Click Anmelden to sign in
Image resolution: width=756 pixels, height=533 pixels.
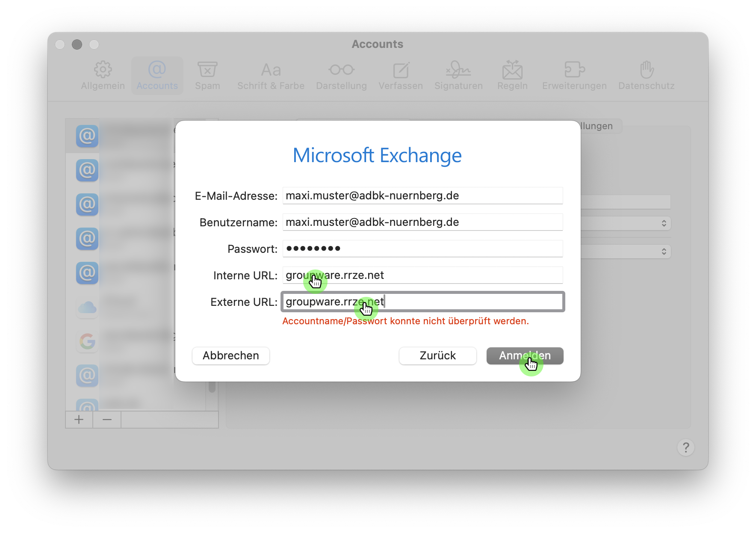pyautogui.click(x=525, y=356)
